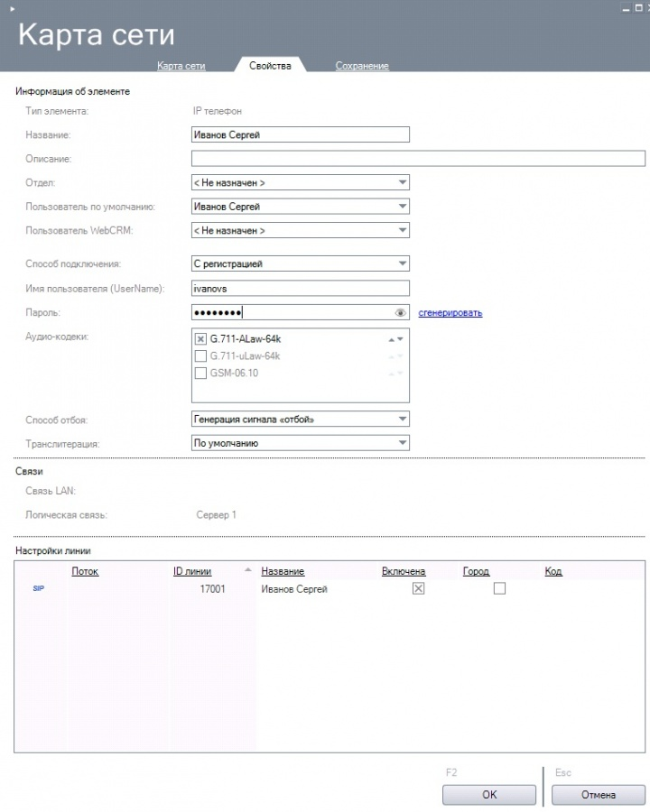The width and height of the screenshot is (650, 812).
Task: Expand the Пользователь по умолчанию dropdown
Action: [x=403, y=207]
